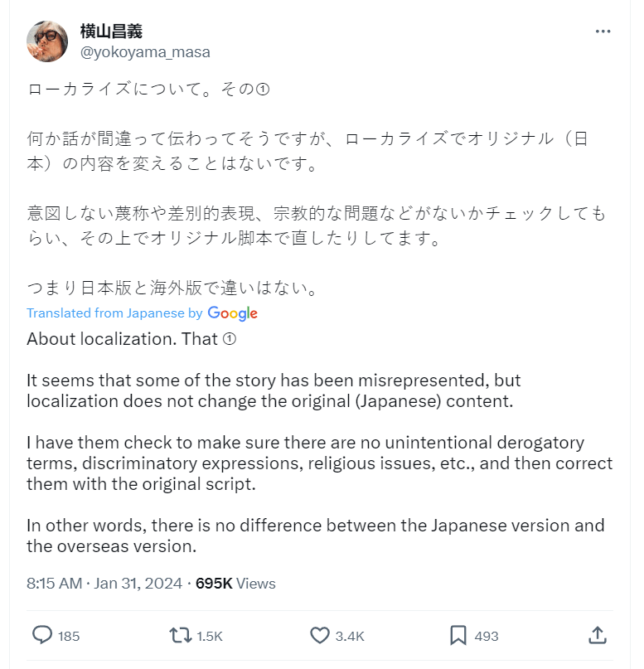Click the 3.4K likes count
Image resolution: width=644 pixels, height=669 pixels.
point(350,636)
